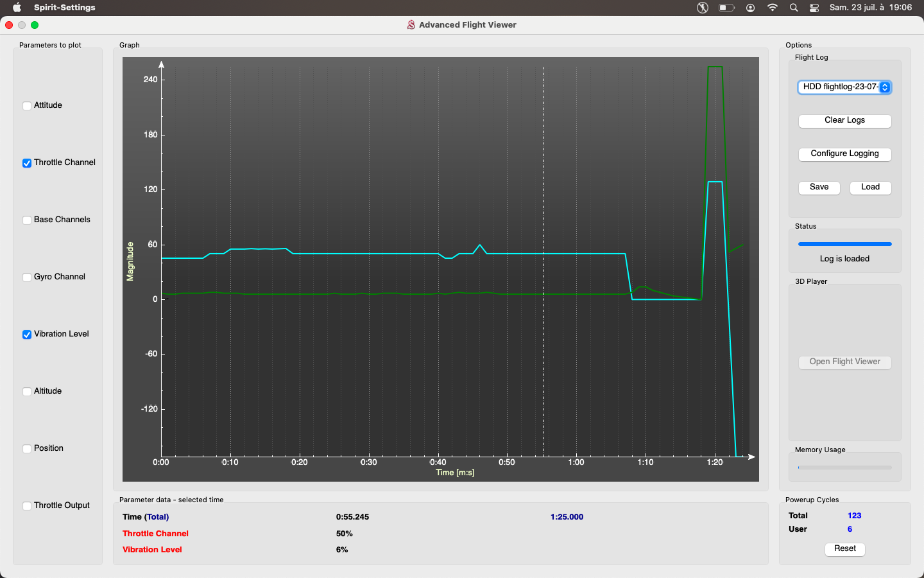
Task: Click the user account menu bar icon
Action: 750,8
